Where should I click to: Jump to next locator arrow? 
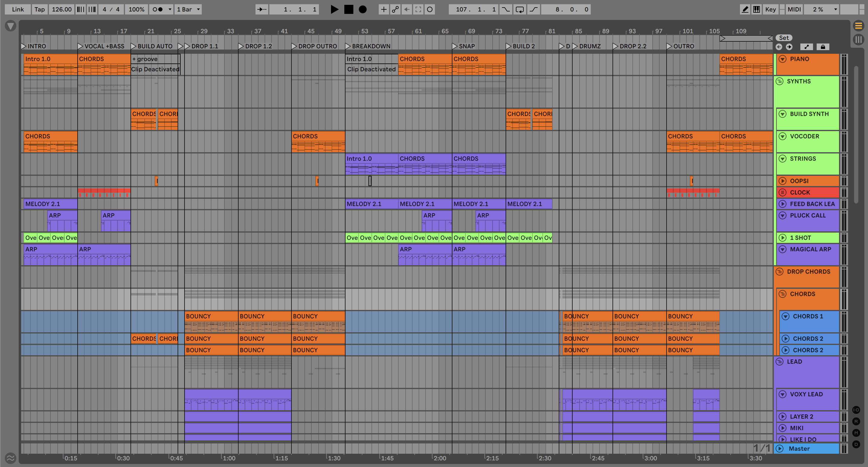(x=789, y=47)
